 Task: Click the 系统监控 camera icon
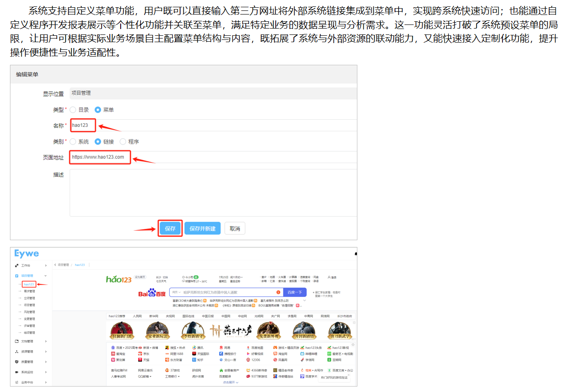tap(17, 372)
